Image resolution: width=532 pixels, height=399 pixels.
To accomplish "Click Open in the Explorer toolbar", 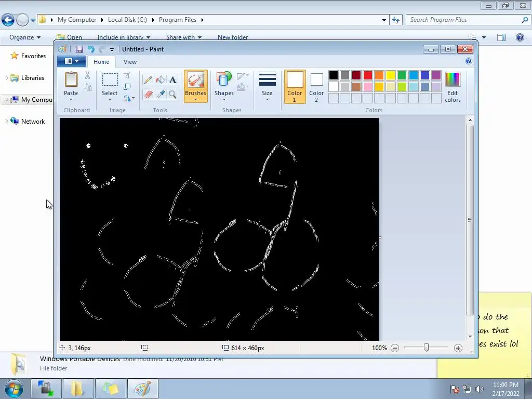I will point(70,37).
